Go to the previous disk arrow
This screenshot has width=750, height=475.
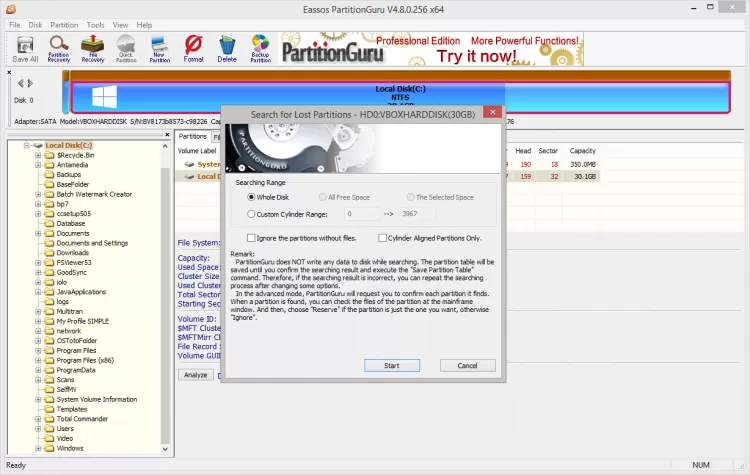click(21, 83)
